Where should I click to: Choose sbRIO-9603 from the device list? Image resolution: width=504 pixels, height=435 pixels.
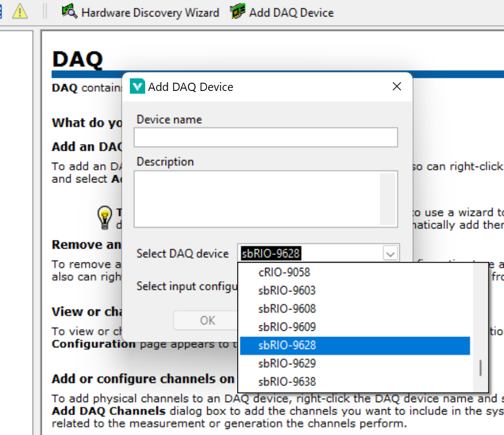[355, 291]
